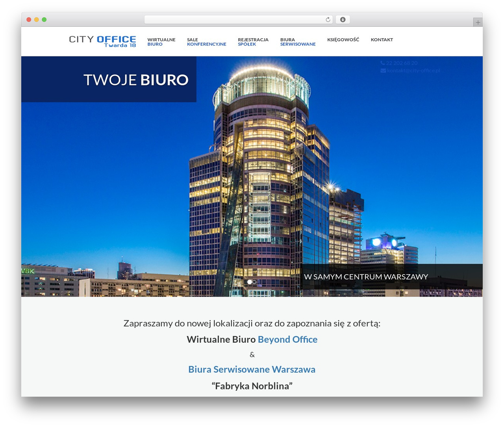Viewport: 504px width, 427px height.
Task: Click the kontakt@city-office.pl email link
Action: (413, 71)
